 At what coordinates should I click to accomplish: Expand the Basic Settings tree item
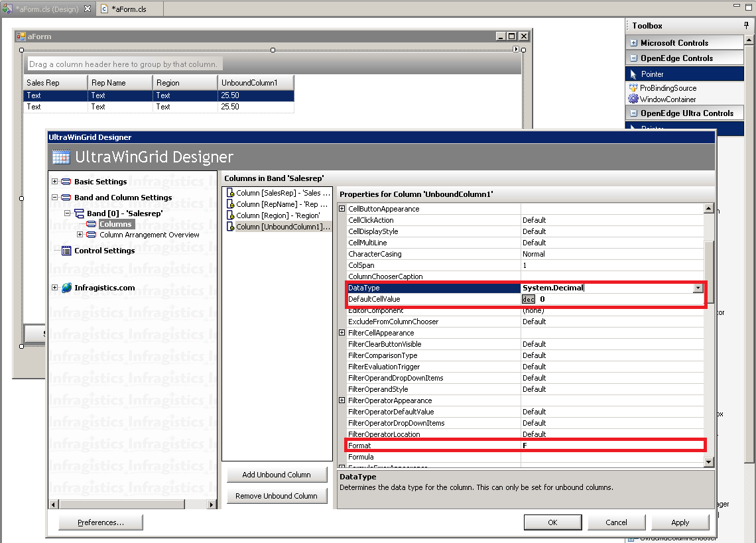tap(54, 181)
